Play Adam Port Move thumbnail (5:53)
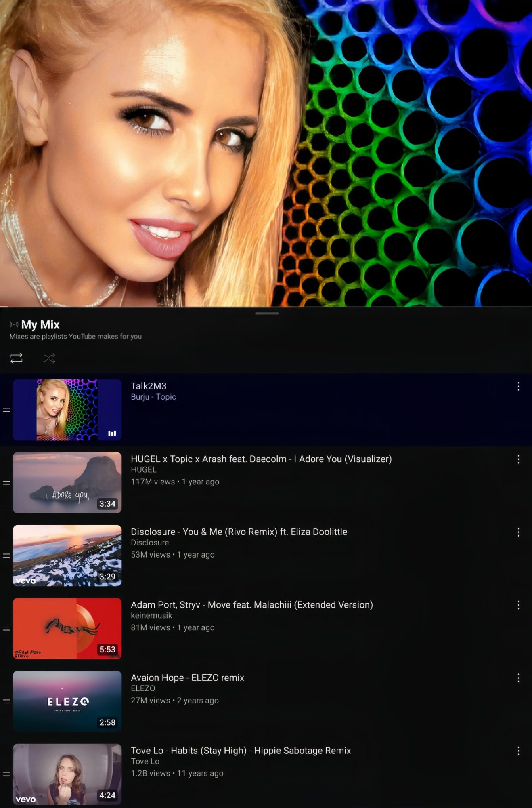 click(67, 629)
